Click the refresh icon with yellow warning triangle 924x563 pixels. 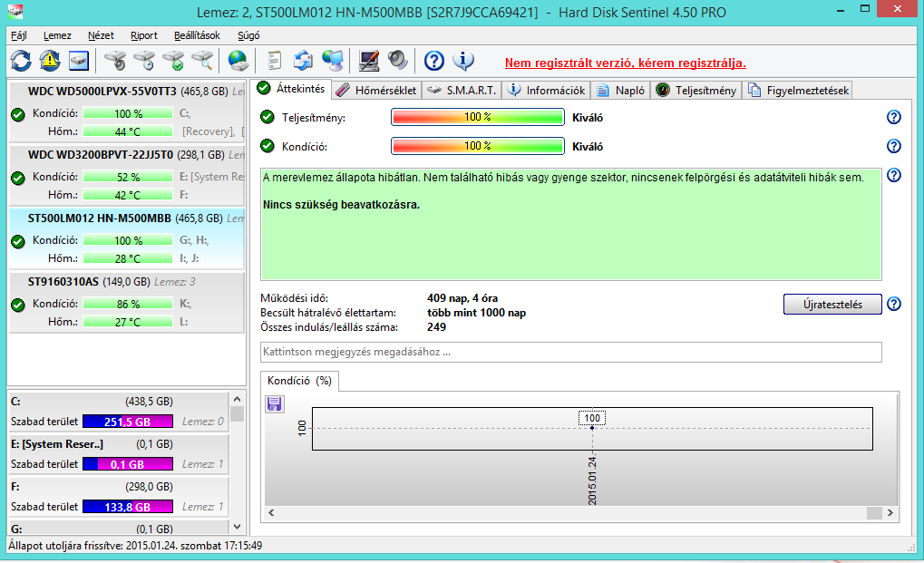(50, 61)
